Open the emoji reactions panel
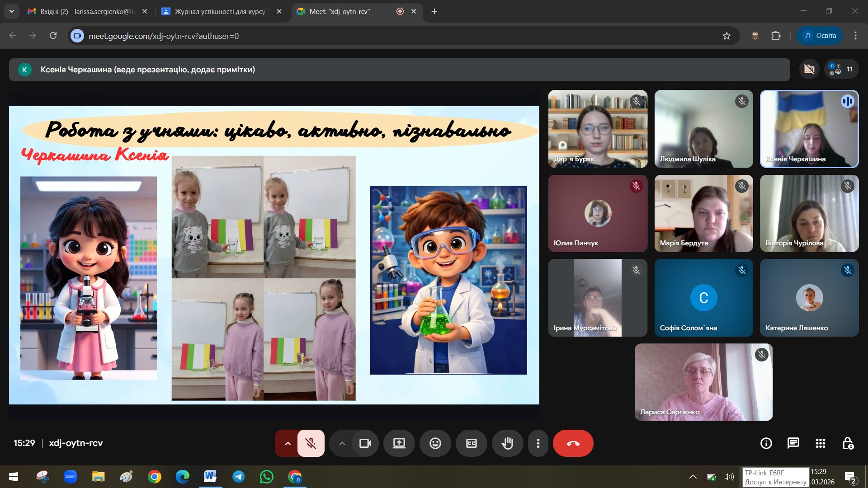 click(x=435, y=443)
